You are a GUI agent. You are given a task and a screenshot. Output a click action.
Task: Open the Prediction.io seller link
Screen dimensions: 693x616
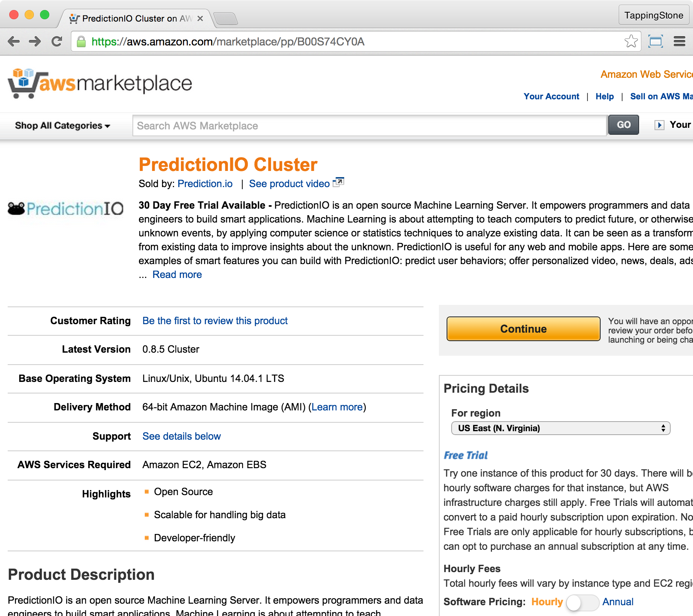(x=205, y=184)
